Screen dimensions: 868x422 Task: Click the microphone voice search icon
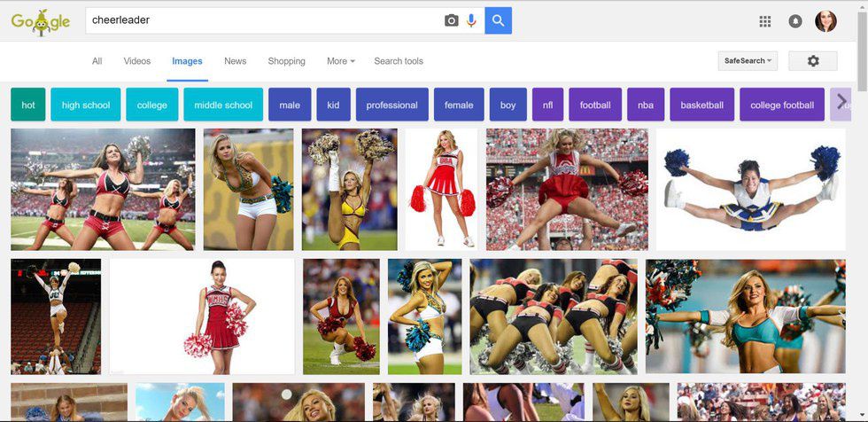pos(471,20)
